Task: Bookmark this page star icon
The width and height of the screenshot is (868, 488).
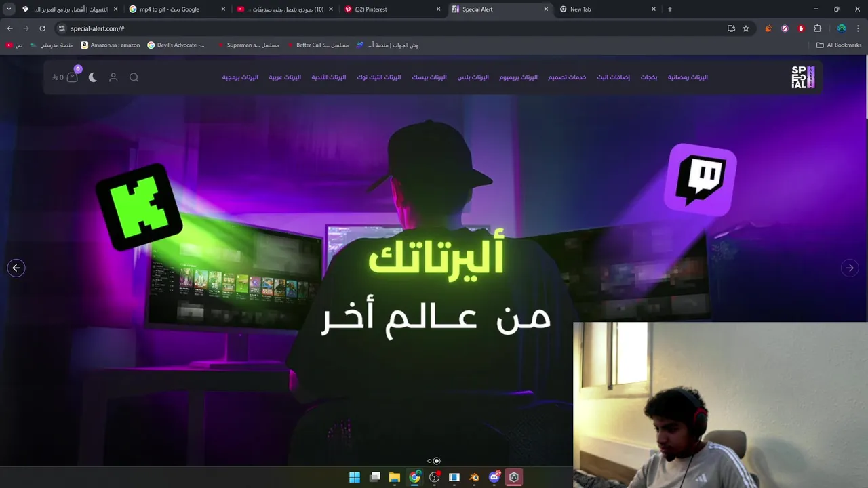Action: pos(746,28)
